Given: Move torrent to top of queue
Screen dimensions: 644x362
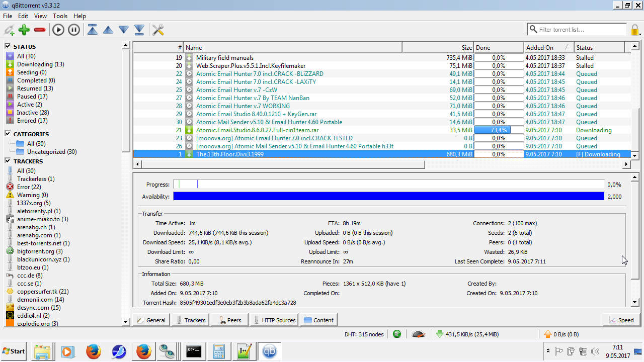Looking at the screenshot, I should [93, 30].
